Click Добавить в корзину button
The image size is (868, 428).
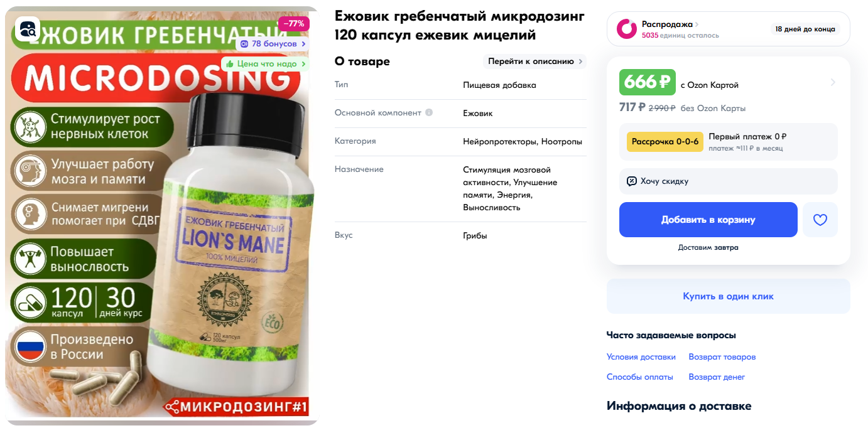click(x=708, y=220)
